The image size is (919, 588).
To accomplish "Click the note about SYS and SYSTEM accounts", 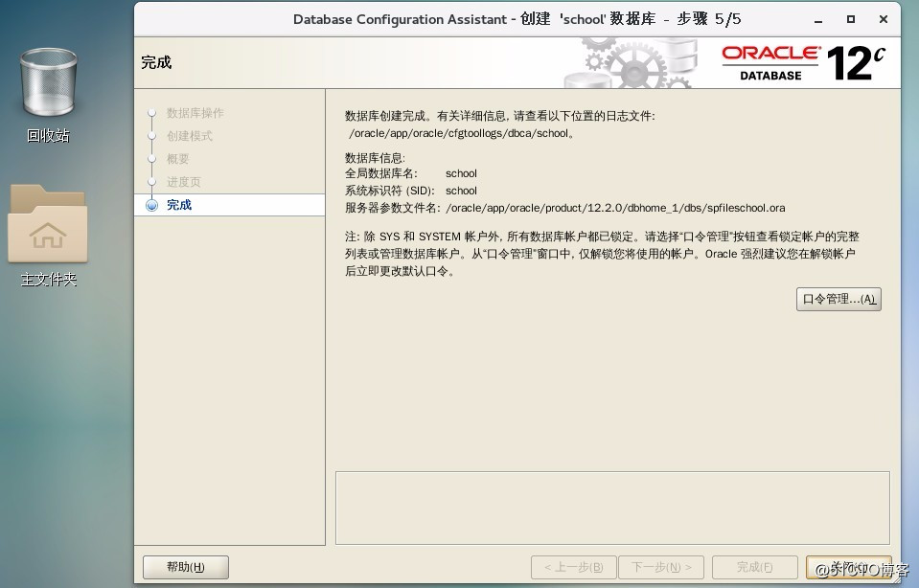I will click(602, 254).
